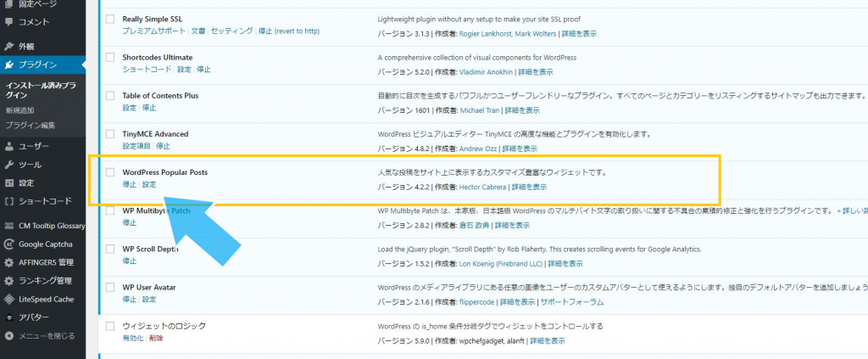
Task: Click the ユーザー user icon
Action: (x=8, y=146)
